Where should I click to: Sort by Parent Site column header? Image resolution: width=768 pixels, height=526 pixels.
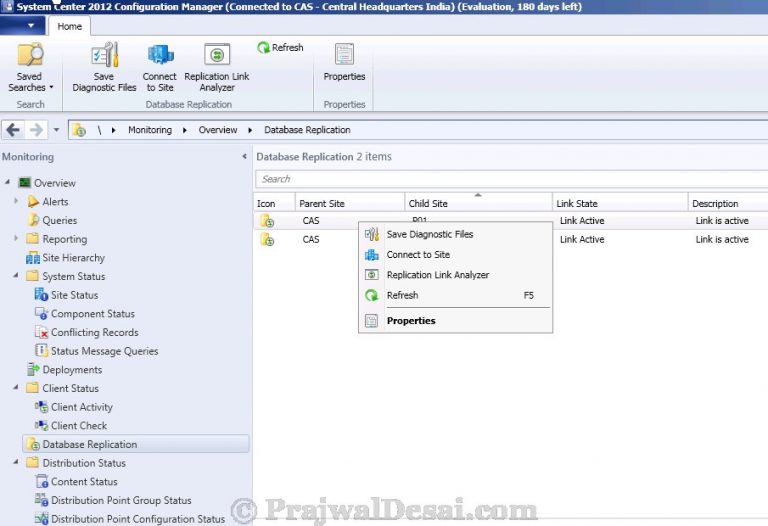click(x=349, y=203)
